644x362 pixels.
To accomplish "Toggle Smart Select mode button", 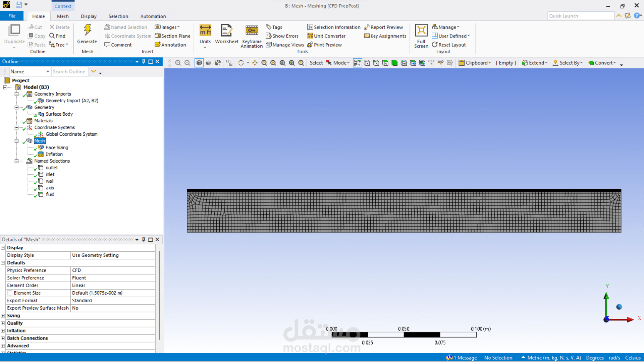I will (357, 63).
